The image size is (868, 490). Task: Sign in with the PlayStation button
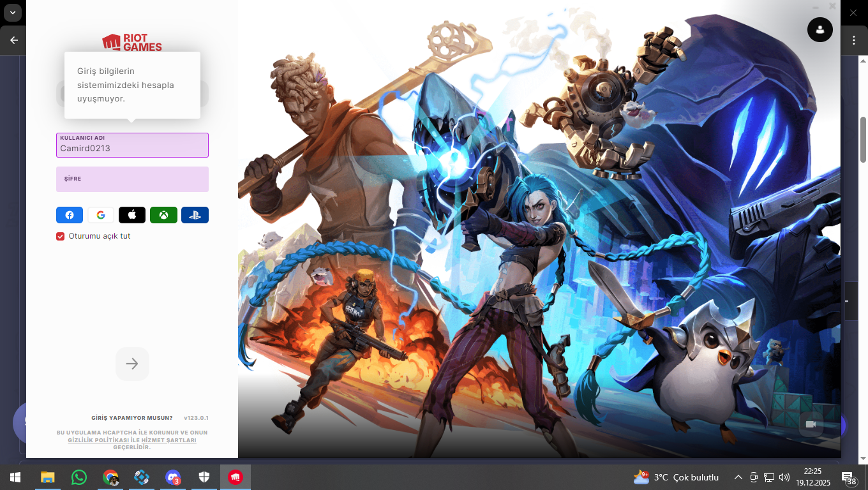(195, 215)
